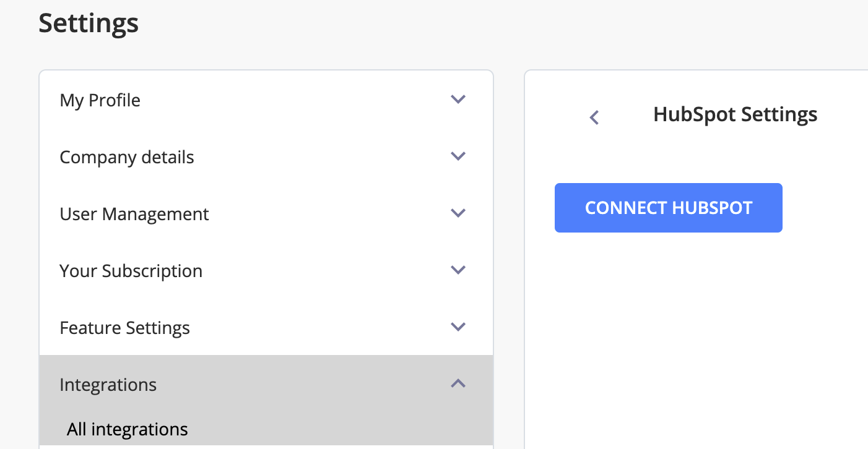This screenshot has height=449, width=868.
Task: Expand the User Management chevron
Action: tap(458, 213)
